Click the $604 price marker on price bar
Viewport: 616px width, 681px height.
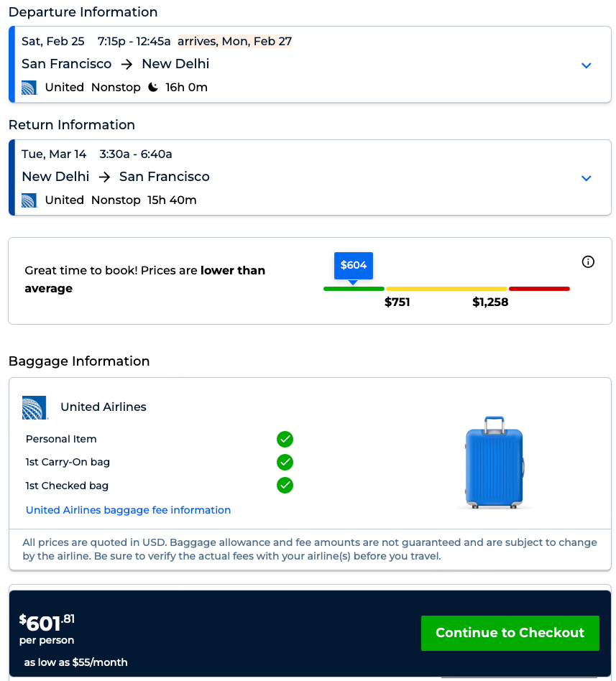point(354,265)
